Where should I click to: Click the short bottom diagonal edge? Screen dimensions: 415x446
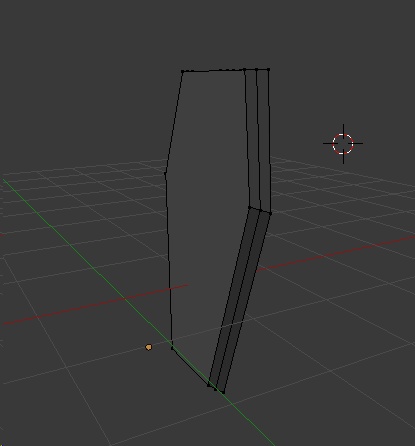190,366
